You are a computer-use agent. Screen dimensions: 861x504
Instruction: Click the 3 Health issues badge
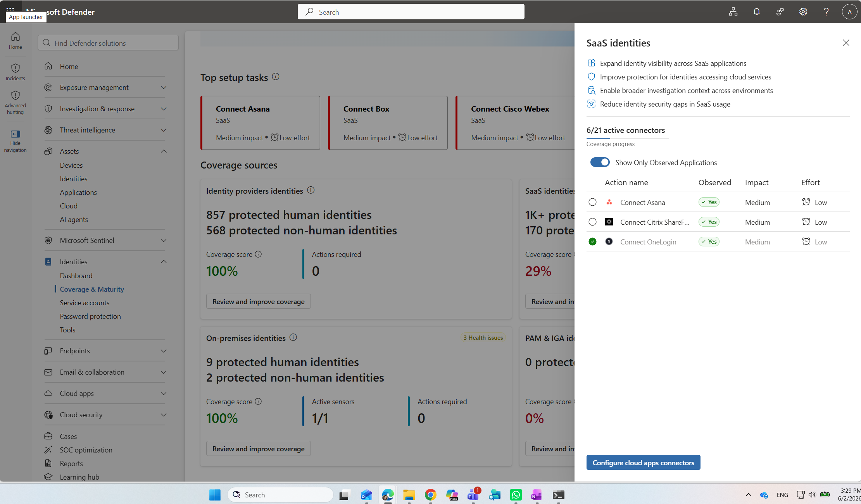(483, 338)
